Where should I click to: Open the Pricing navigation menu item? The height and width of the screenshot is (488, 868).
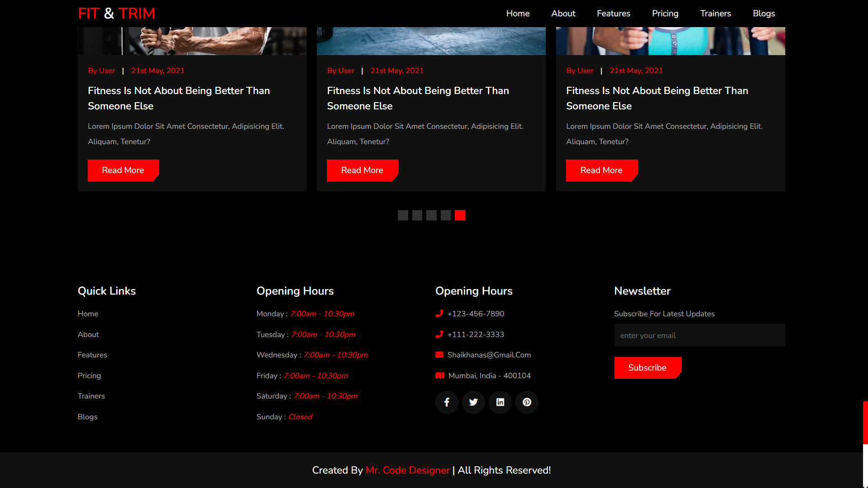click(x=665, y=14)
